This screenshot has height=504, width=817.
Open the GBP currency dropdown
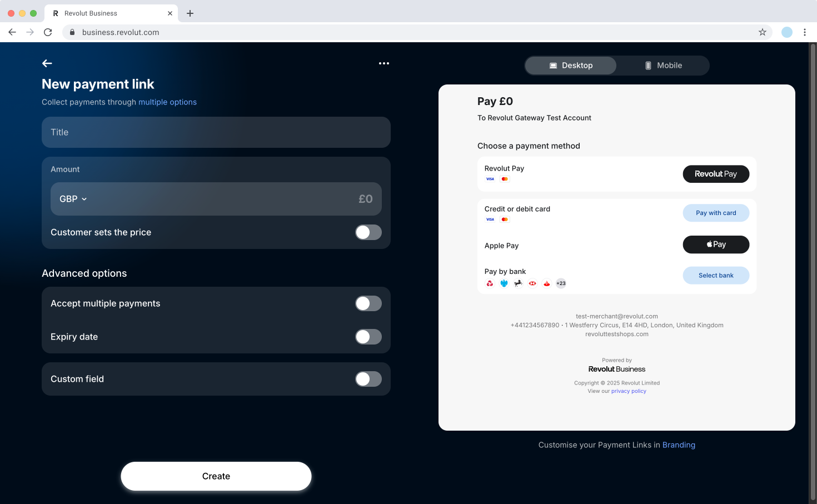coord(73,198)
